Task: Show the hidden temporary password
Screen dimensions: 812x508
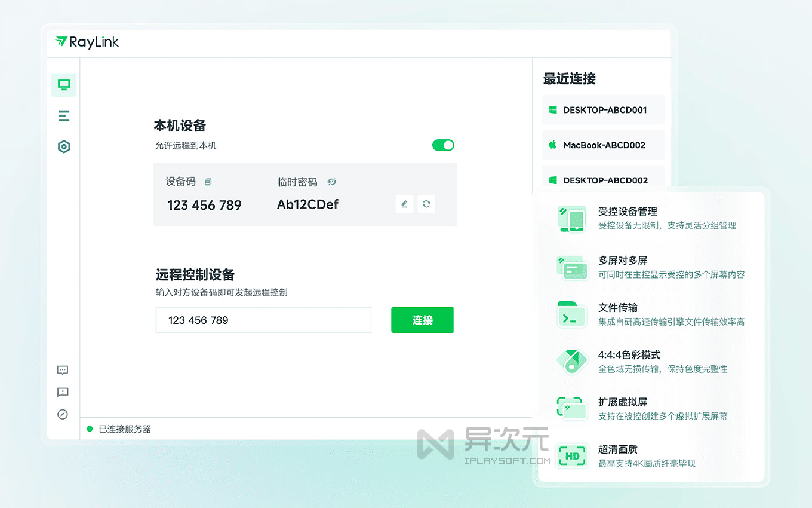Action: [332, 182]
